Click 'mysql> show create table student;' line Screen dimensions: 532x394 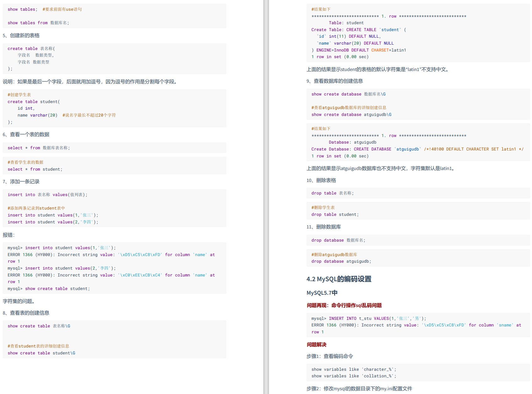click(49, 289)
